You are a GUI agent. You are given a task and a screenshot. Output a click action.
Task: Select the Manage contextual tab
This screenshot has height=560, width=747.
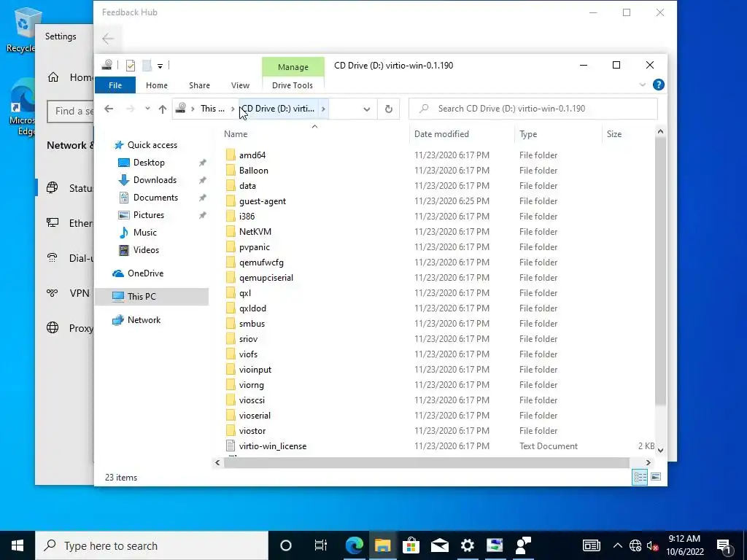[x=293, y=67]
